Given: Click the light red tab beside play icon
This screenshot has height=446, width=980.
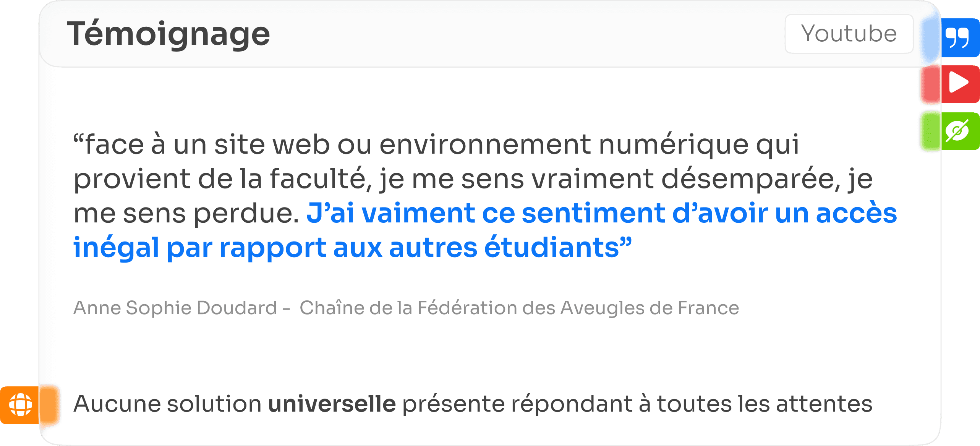Looking at the screenshot, I should [x=931, y=84].
